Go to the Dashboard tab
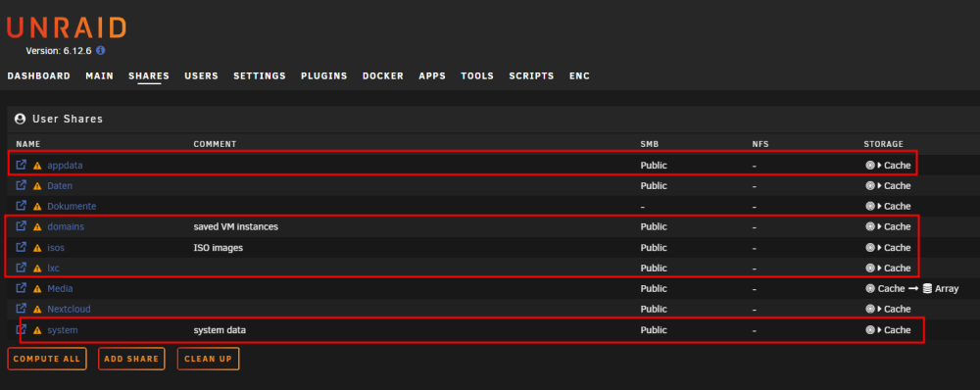The width and height of the screenshot is (980, 390). 39,76
